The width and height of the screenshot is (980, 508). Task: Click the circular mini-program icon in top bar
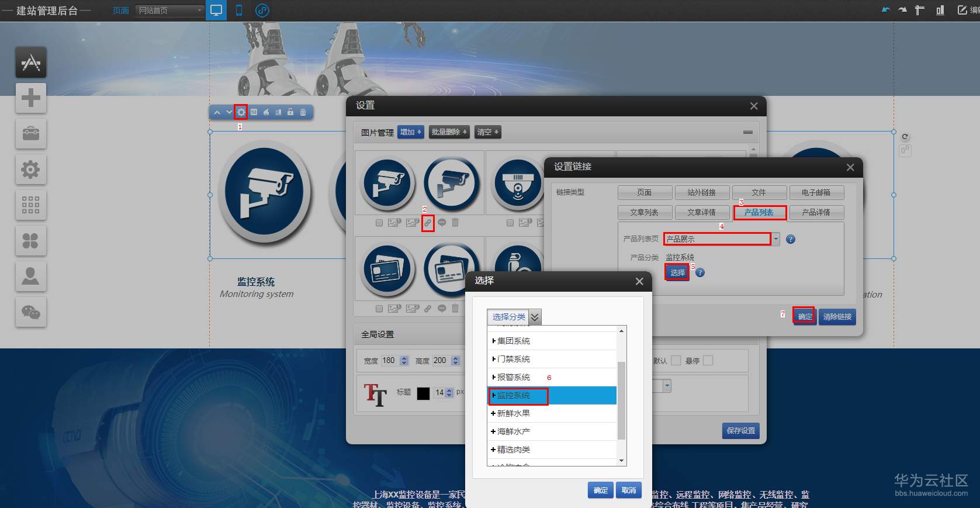coord(262,11)
